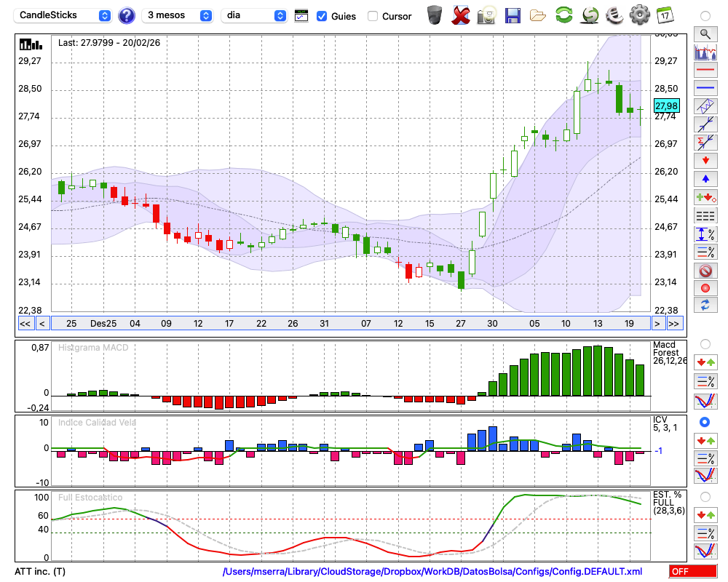Click the red down arrow marker tool
This screenshot has height=582, width=728.
[705, 160]
